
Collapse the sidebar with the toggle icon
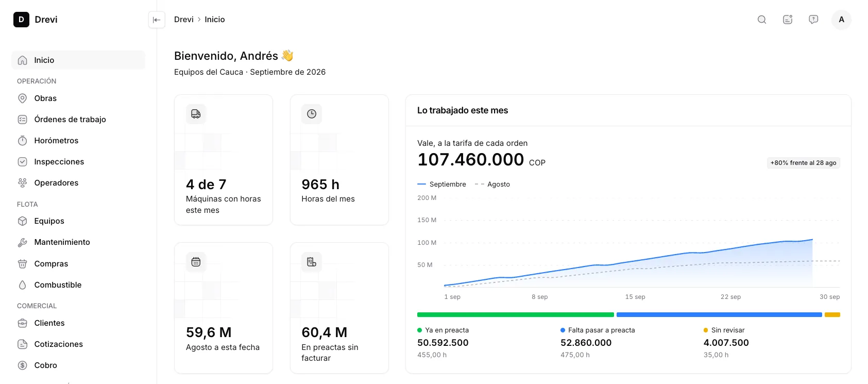click(x=157, y=20)
